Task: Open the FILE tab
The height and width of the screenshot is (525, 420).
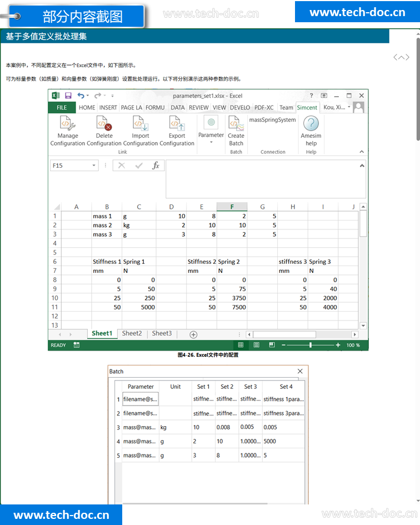Action: point(62,107)
